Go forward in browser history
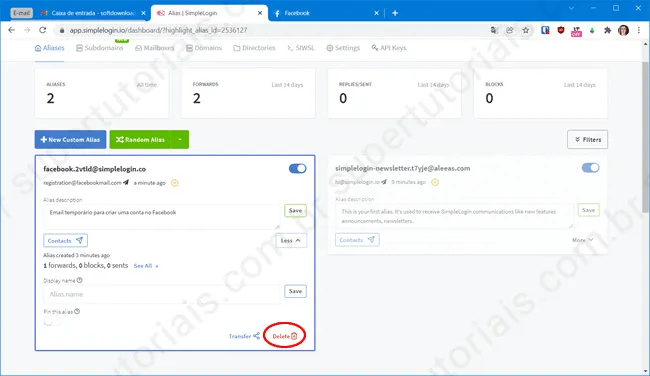 click(x=27, y=30)
